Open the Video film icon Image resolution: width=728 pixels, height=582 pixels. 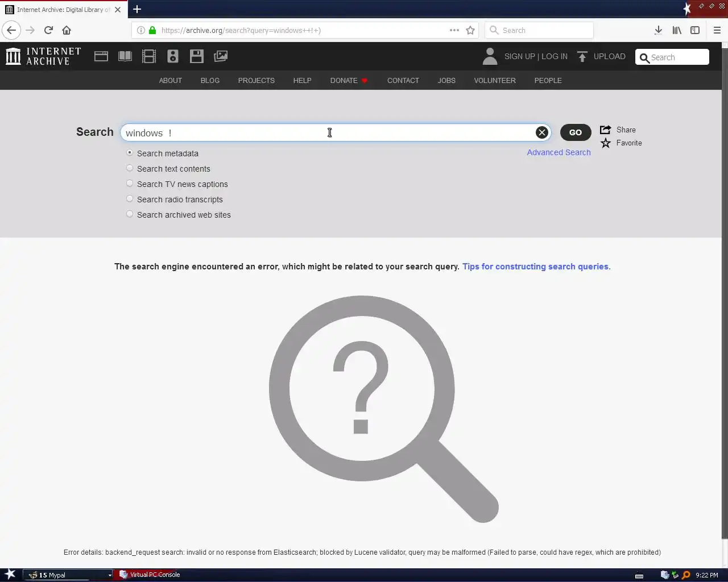149,56
